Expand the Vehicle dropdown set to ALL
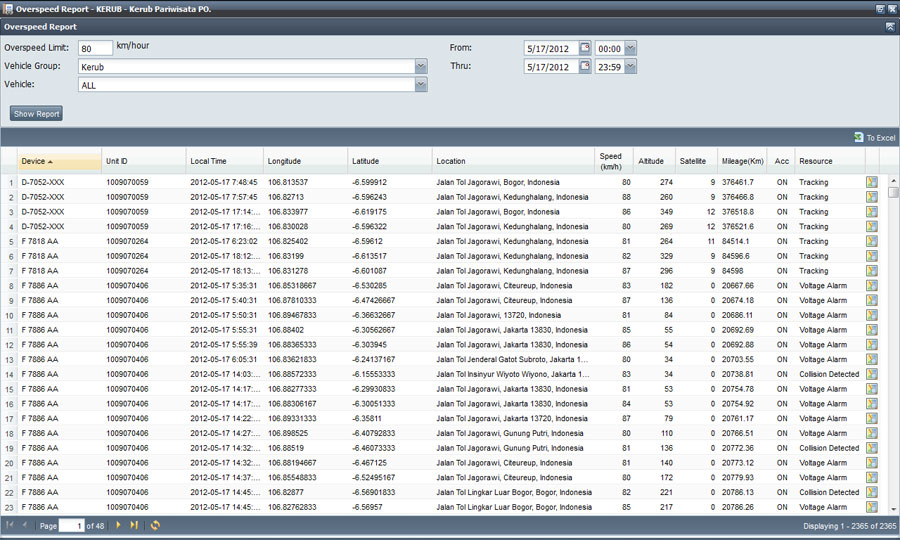 click(421, 85)
